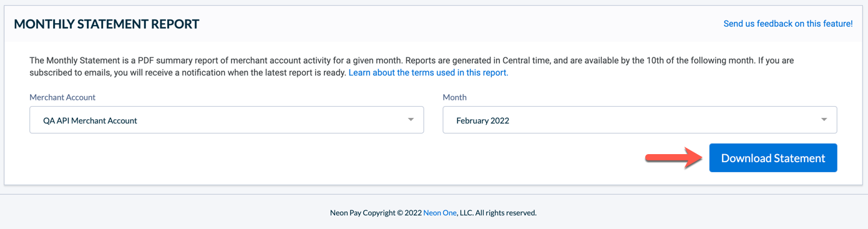Viewport: 868px width, 229px height.
Task: Click the LLC text after Neon One
Action: coord(466,213)
